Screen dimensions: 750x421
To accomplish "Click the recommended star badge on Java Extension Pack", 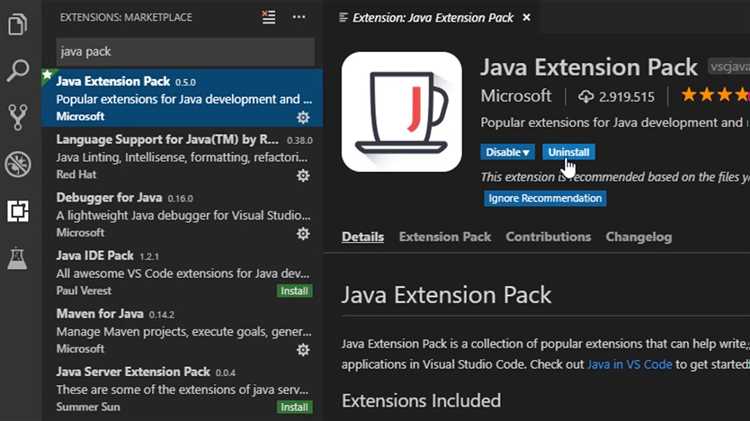I will [48, 75].
